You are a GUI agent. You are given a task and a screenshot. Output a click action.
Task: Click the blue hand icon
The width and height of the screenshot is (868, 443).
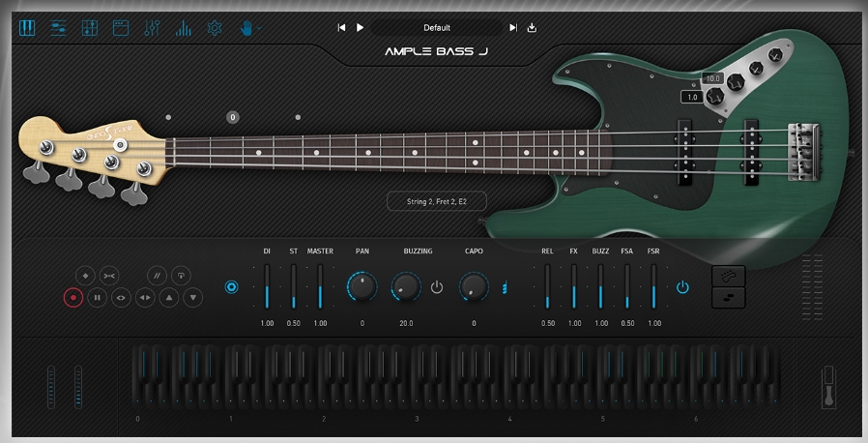tap(246, 28)
